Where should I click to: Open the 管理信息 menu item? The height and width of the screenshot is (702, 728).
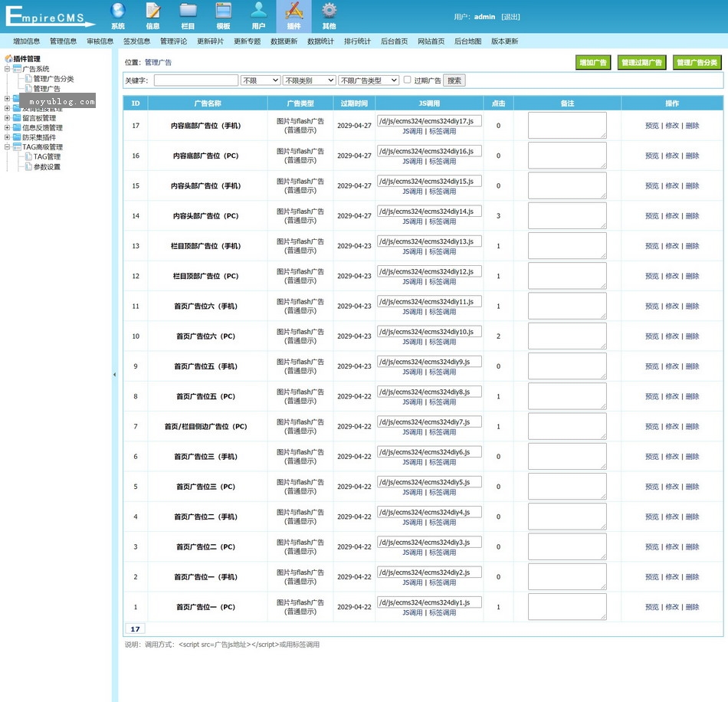click(x=63, y=41)
